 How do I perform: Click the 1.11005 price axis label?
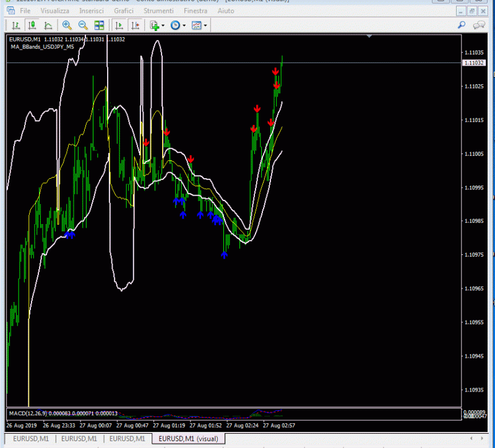point(474,153)
